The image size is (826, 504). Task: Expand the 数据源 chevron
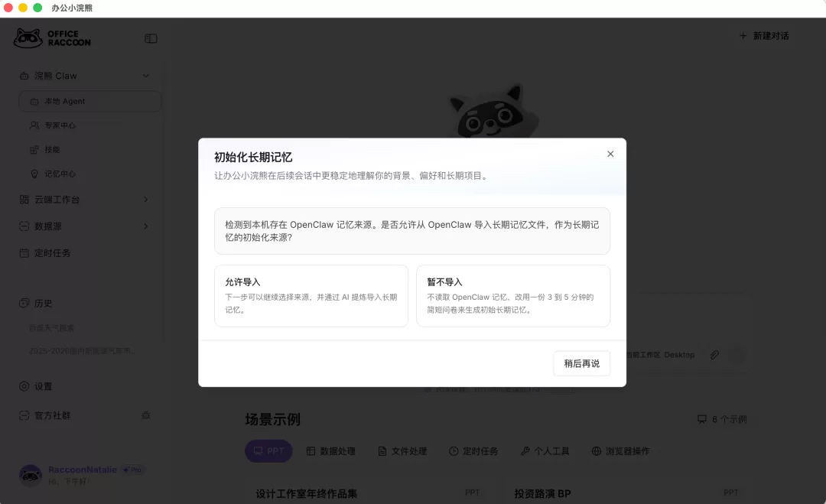pyautogui.click(x=146, y=226)
